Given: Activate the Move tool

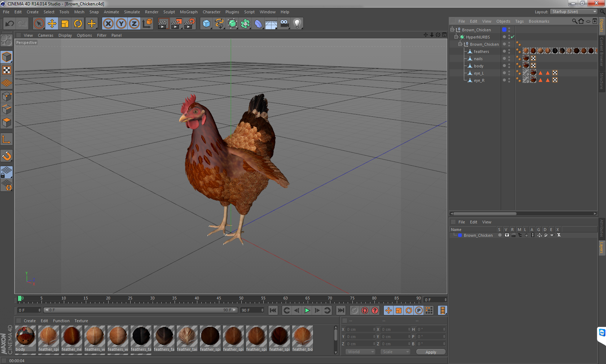Looking at the screenshot, I should [x=52, y=24].
